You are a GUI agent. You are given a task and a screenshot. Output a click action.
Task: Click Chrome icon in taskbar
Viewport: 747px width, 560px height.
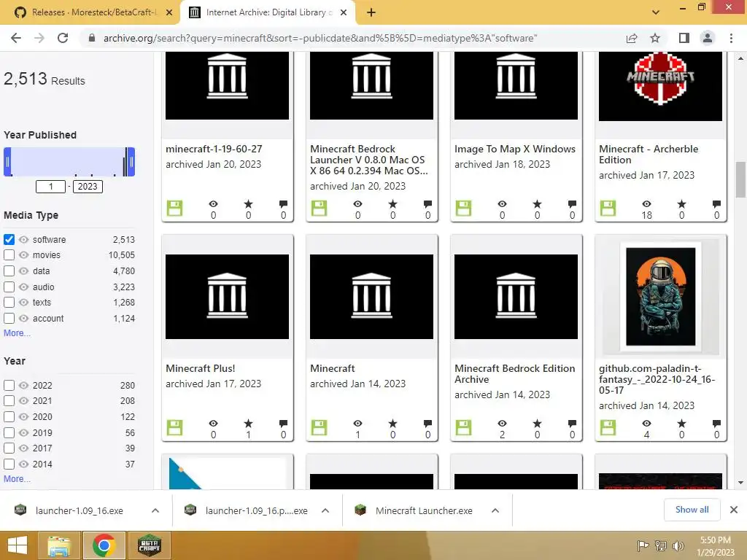click(104, 545)
